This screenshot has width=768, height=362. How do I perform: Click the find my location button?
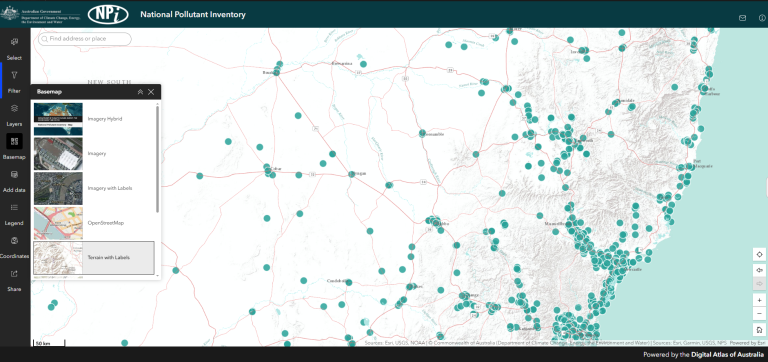click(x=759, y=254)
